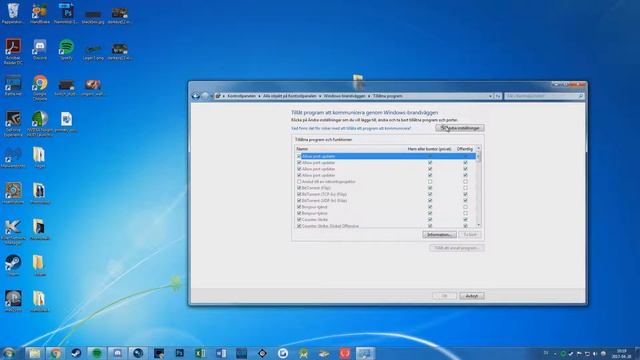Select the Malwarebytes desktop shortcut

pos(13,158)
